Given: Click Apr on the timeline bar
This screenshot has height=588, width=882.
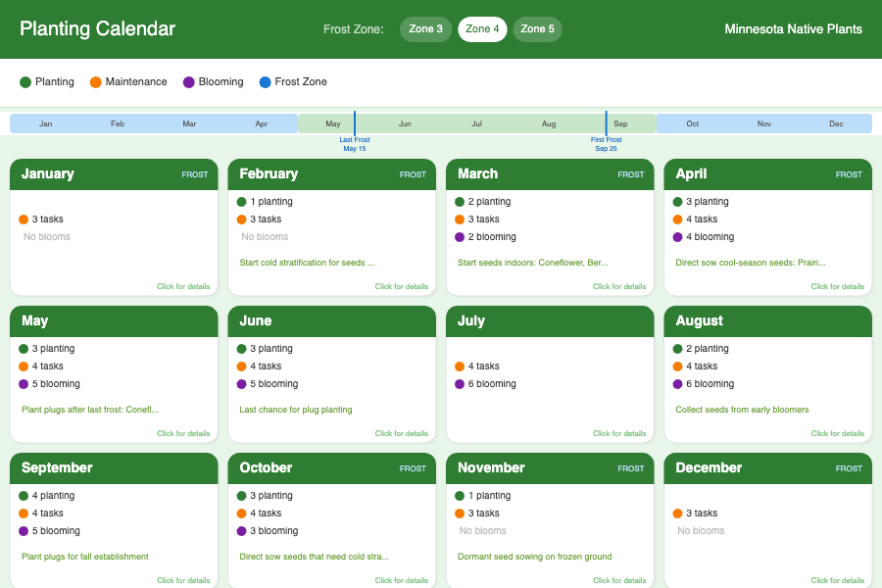Looking at the screenshot, I should 261,123.
